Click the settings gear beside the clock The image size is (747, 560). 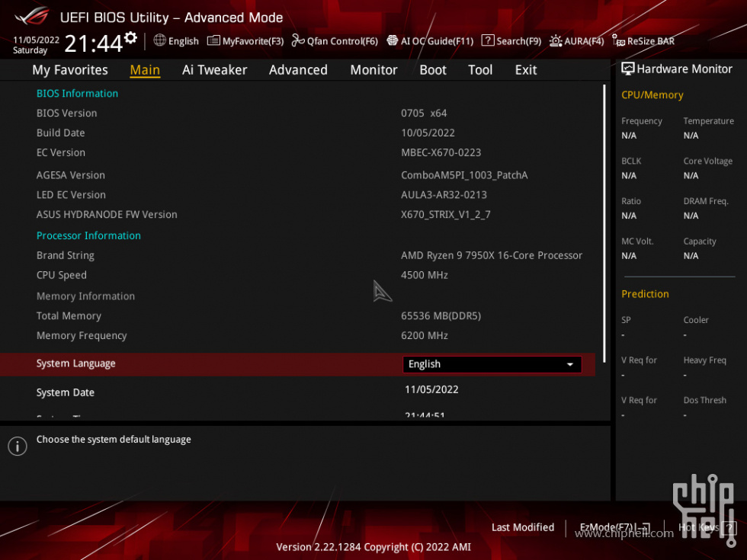pyautogui.click(x=130, y=38)
